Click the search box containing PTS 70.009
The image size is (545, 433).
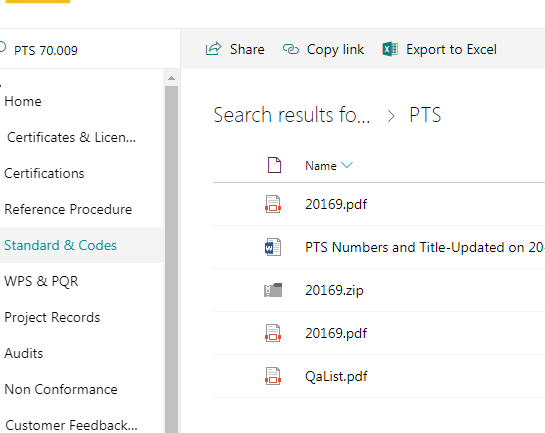90,50
